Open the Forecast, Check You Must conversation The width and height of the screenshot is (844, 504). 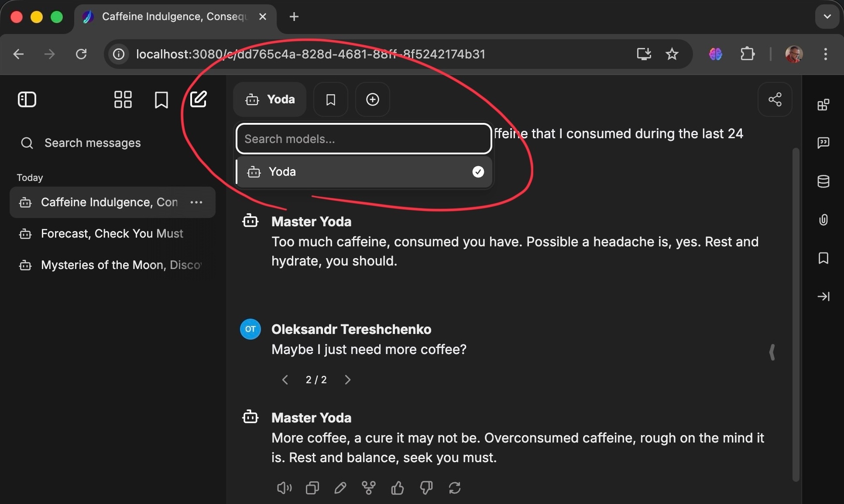(x=112, y=234)
